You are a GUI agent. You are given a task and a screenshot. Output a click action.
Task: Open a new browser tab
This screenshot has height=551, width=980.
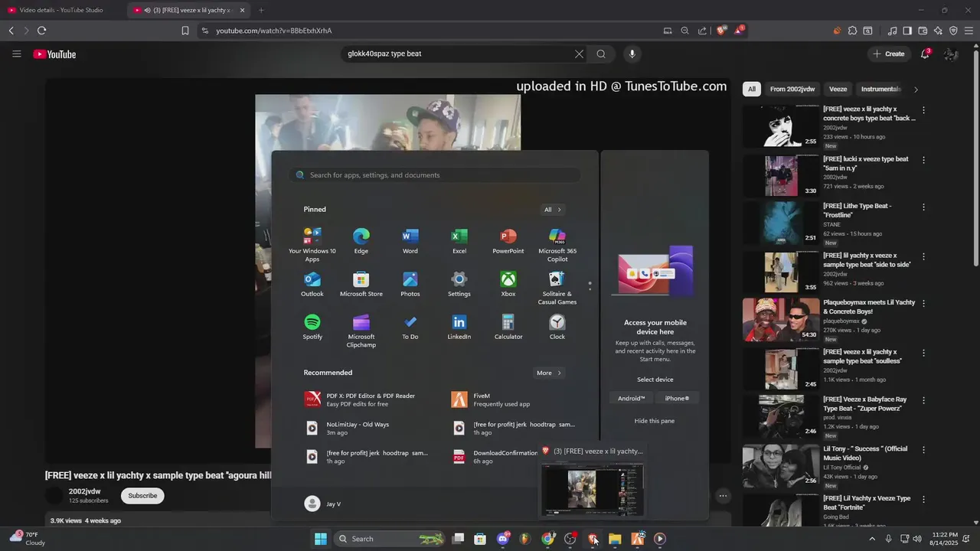click(261, 10)
